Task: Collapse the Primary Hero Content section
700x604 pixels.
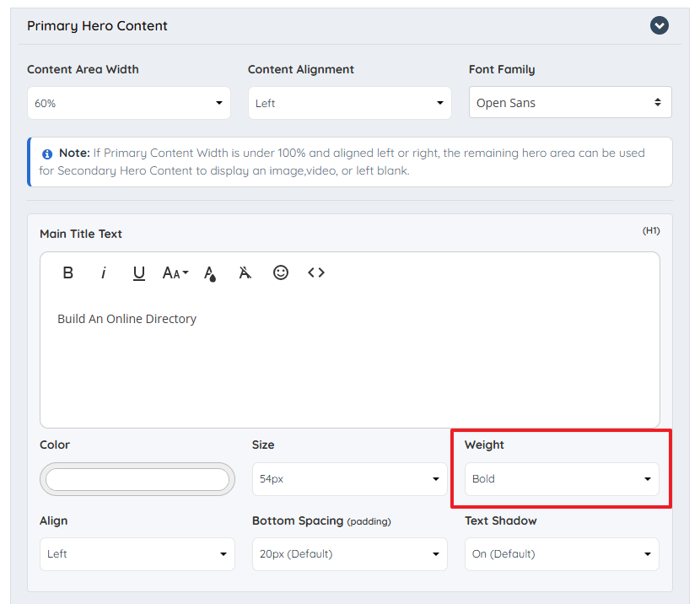Action: tap(660, 25)
